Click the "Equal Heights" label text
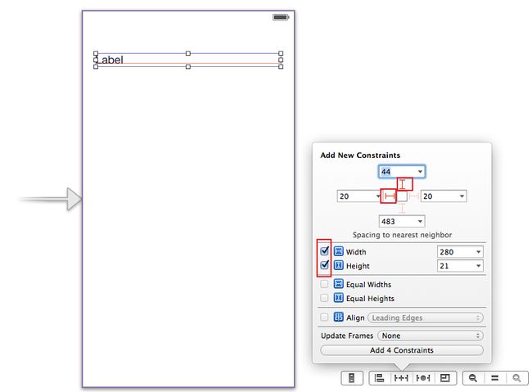This screenshot has height=392, width=532. pos(370,299)
